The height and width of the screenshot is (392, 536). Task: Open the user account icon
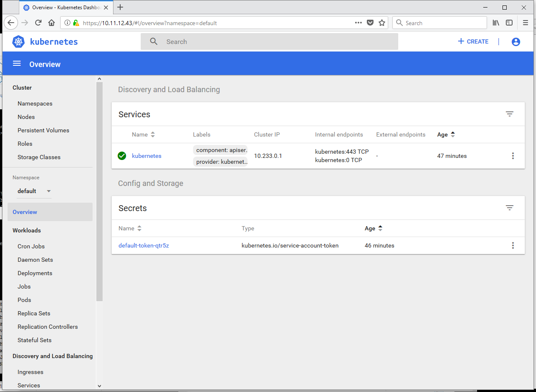[x=516, y=41]
